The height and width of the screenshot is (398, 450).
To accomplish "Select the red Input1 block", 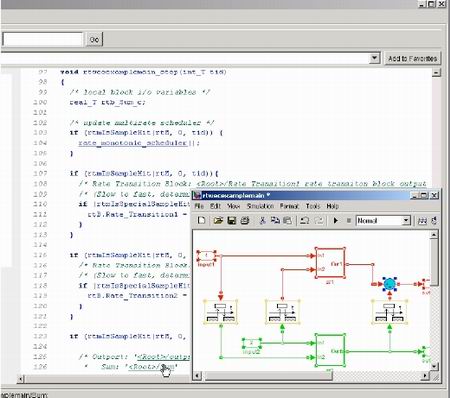I will [x=206, y=256].
